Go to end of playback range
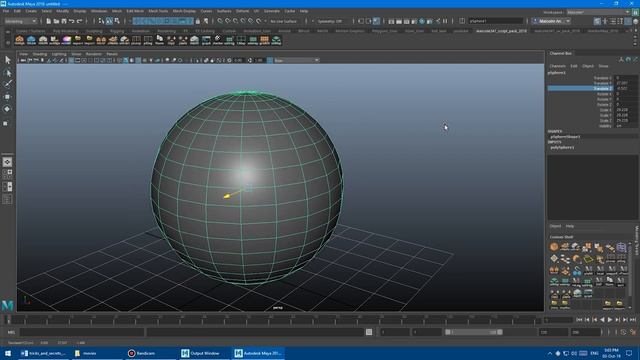 (633, 320)
